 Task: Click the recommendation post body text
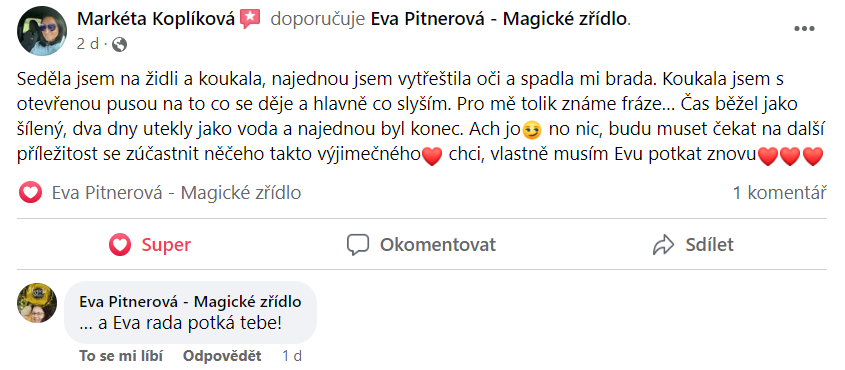420,118
